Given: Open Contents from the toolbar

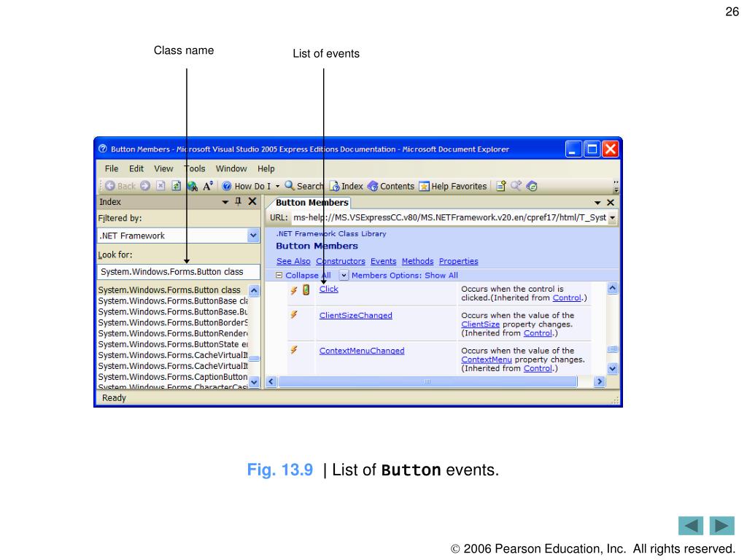Looking at the screenshot, I should (x=391, y=186).
